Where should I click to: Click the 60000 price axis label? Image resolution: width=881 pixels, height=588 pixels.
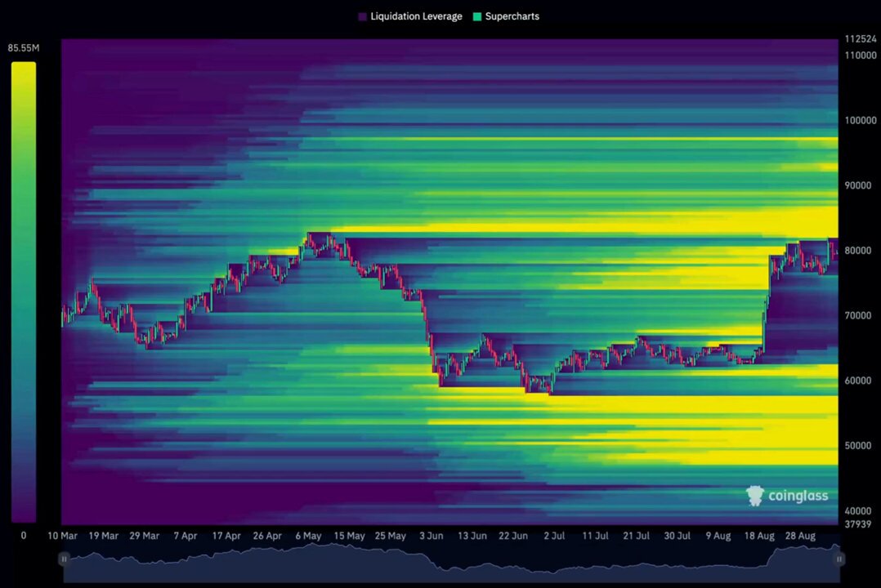pos(858,381)
